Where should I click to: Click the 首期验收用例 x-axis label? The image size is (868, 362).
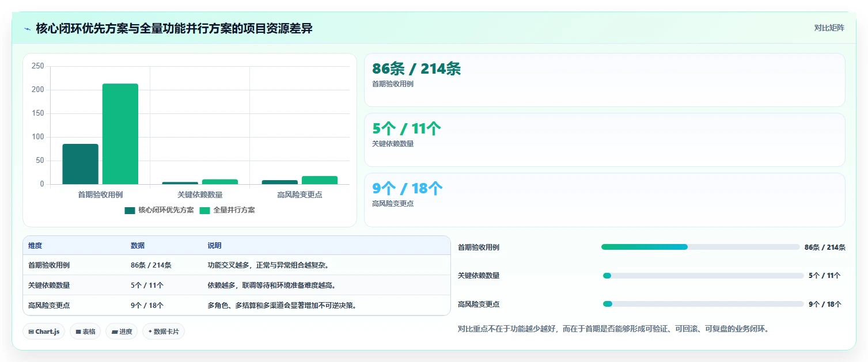point(100,195)
